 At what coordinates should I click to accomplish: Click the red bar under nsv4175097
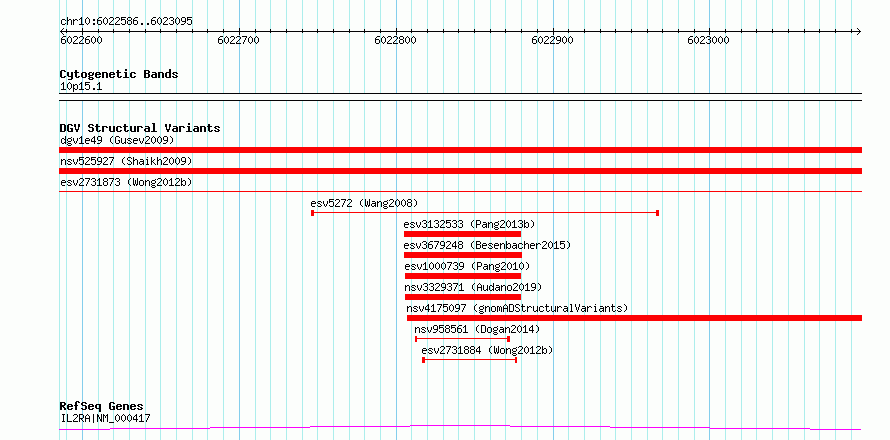point(634,318)
